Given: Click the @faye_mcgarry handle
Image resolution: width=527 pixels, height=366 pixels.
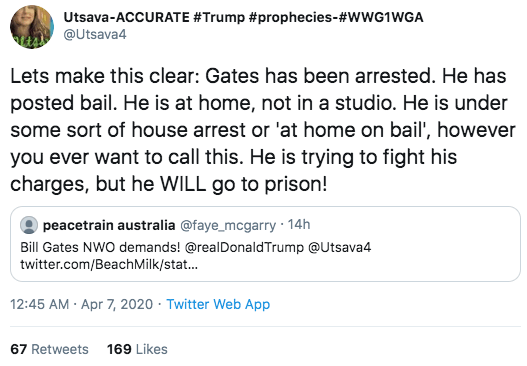Looking at the screenshot, I should (x=228, y=226).
